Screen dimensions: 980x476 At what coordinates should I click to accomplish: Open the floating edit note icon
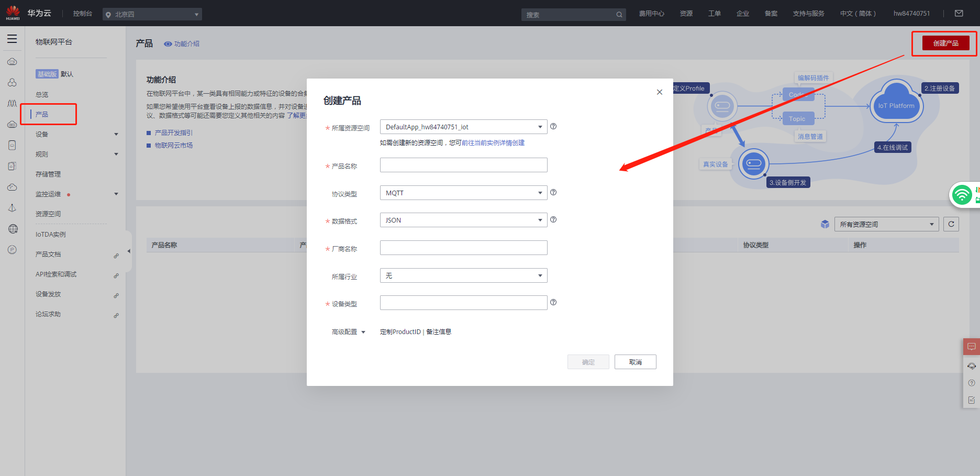(972, 400)
